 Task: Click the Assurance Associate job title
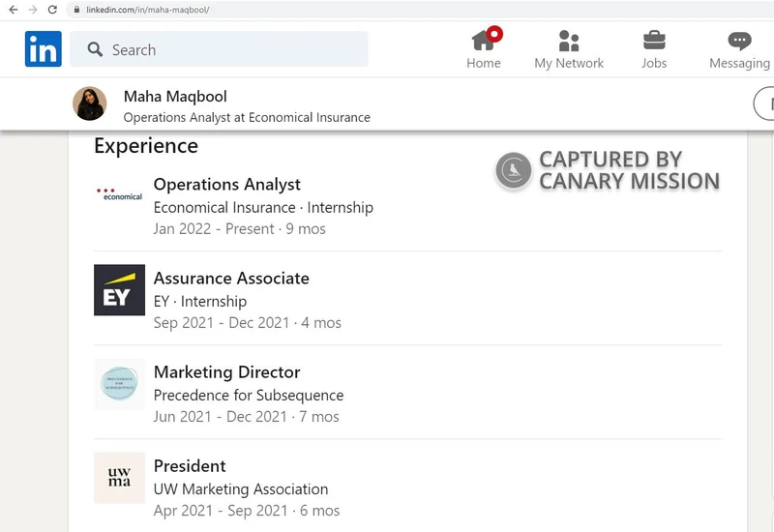[x=231, y=279]
